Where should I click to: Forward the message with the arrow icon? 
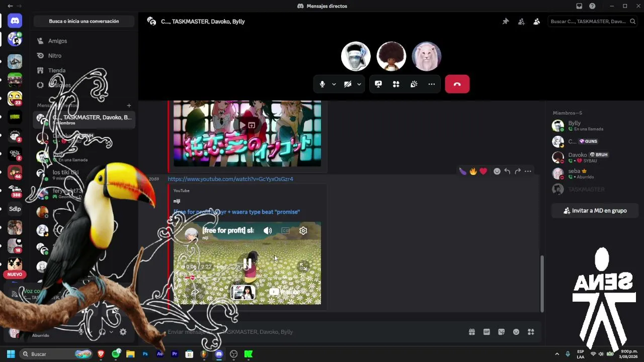(517, 171)
